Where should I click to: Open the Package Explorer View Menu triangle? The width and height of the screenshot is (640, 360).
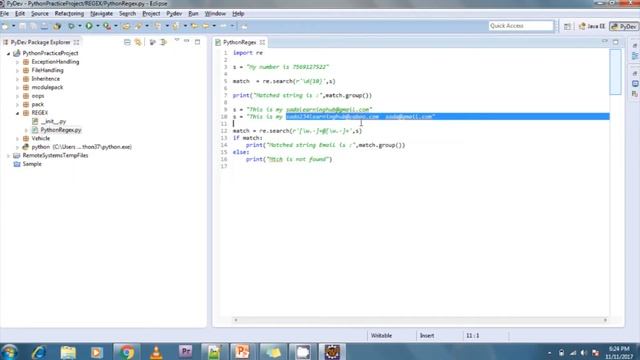(x=177, y=41)
